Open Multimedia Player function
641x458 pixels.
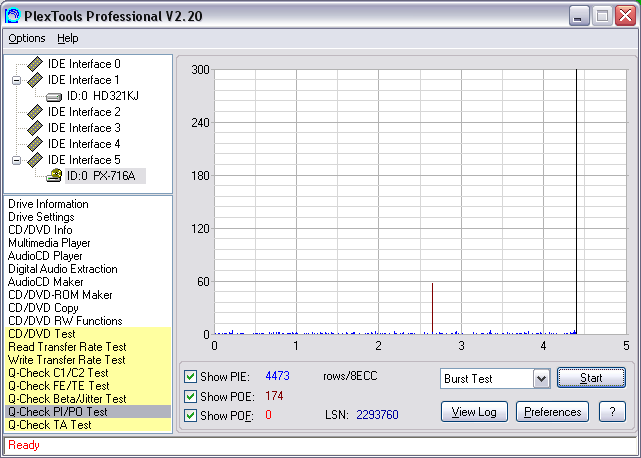pyautogui.click(x=49, y=243)
